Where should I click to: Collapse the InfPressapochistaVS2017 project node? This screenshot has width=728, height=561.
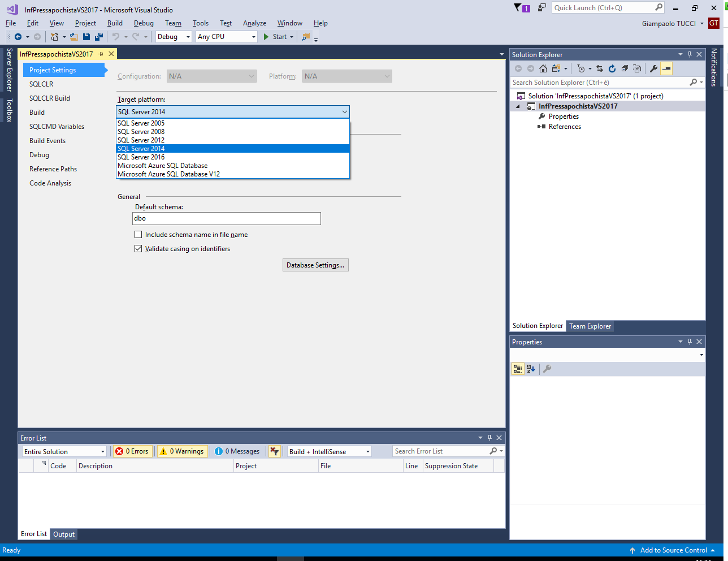click(518, 106)
